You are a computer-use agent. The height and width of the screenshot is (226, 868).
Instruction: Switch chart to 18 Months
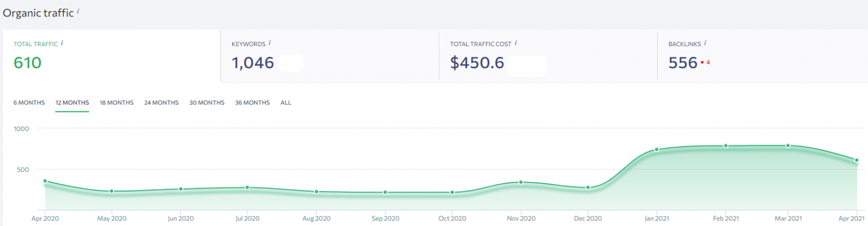[116, 103]
